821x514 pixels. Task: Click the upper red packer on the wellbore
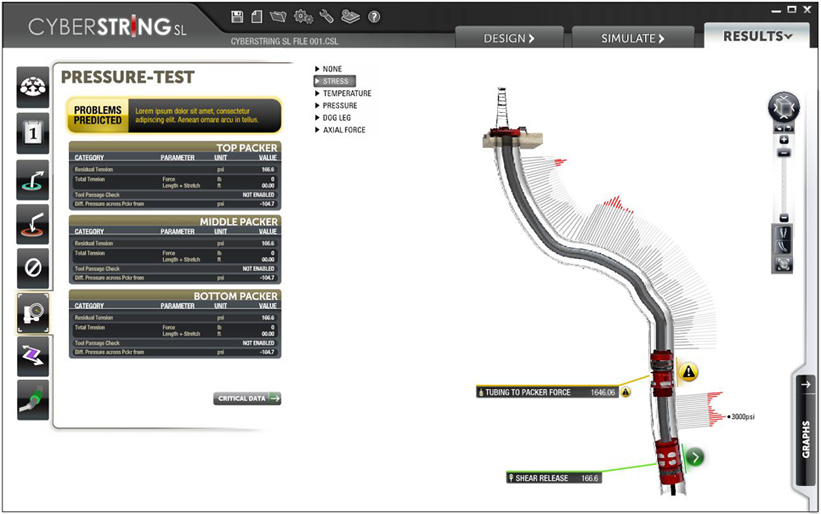661,374
